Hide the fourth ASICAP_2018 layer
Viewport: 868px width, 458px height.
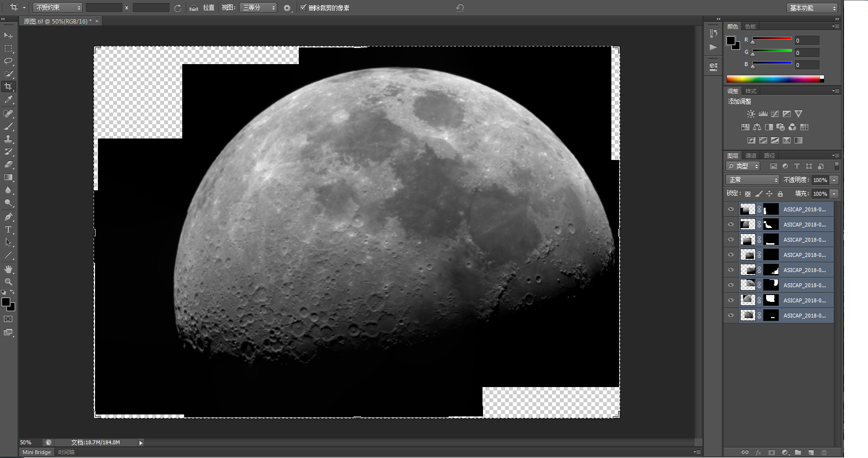tap(731, 254)
